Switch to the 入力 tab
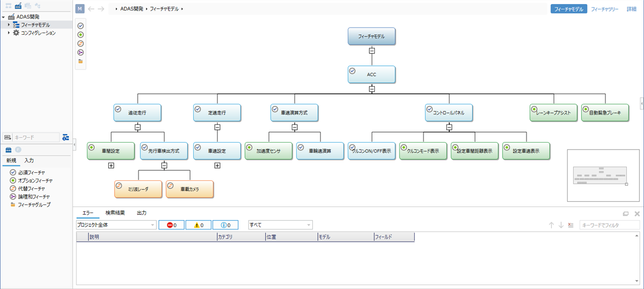The height and width of the screenshot is (289, 644). (29, 160)
